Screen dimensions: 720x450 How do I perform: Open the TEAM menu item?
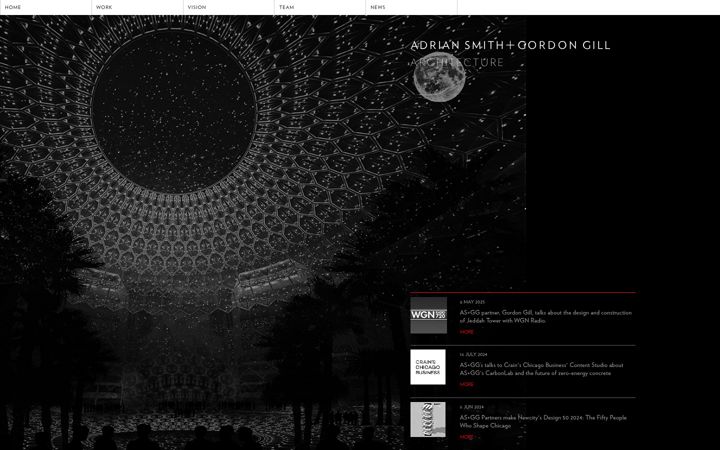(287, 7)
